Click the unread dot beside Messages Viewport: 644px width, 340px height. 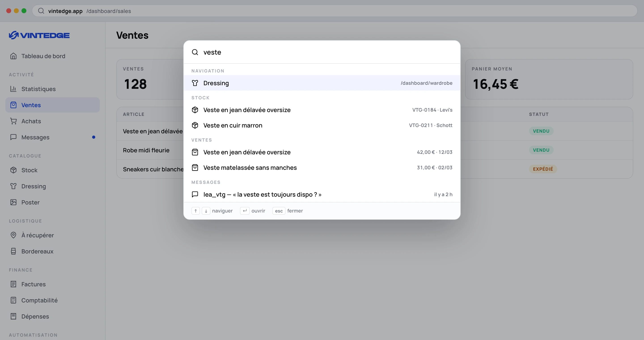tap(94, 137)
